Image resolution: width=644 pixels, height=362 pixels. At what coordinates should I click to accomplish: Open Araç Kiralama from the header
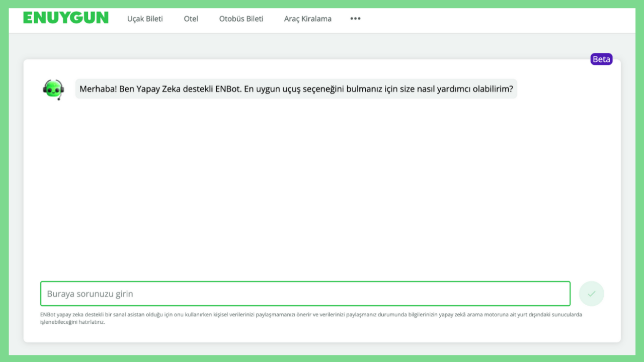(x=307, y=19)
